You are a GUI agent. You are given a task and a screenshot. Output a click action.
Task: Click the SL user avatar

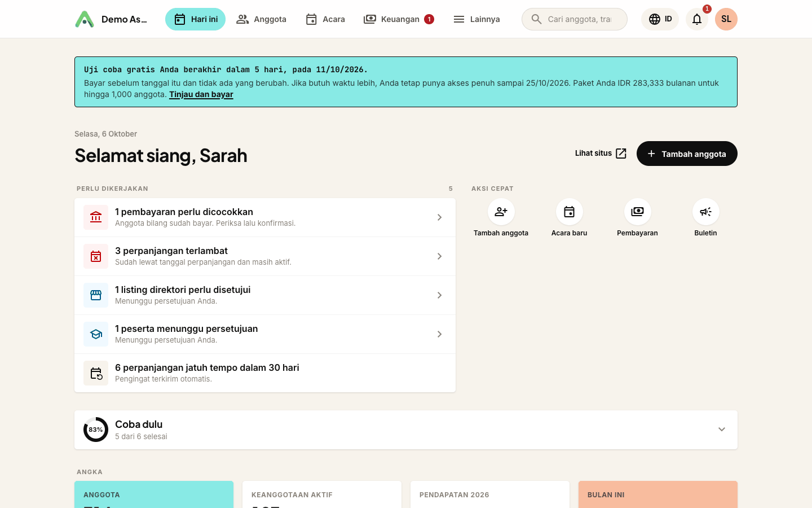point(726,19)
